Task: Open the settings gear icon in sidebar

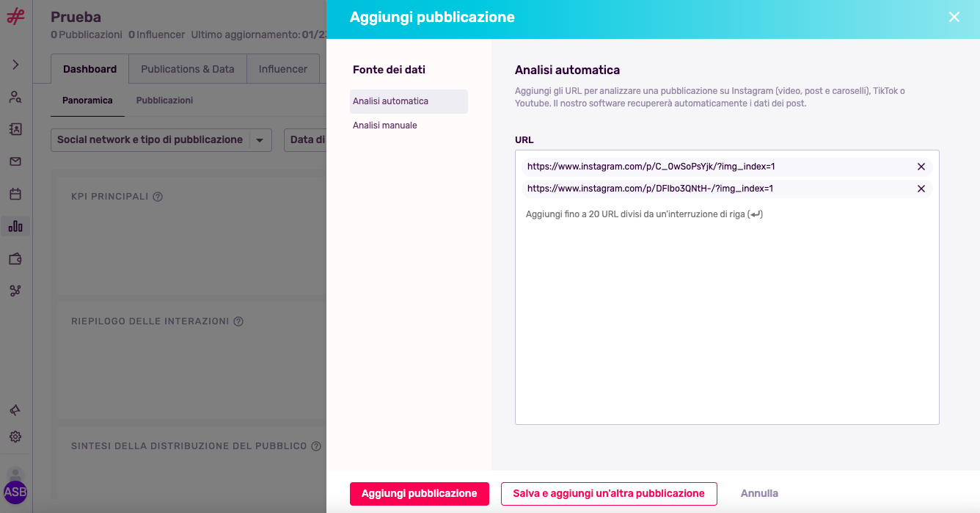Action: click(15, 437)
